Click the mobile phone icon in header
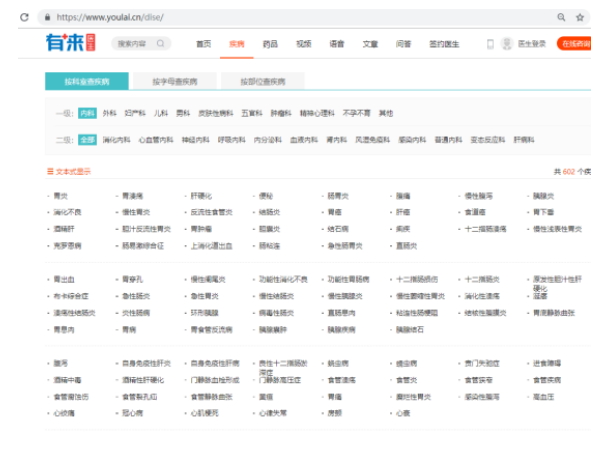609x452 pixels. [490, 44]
